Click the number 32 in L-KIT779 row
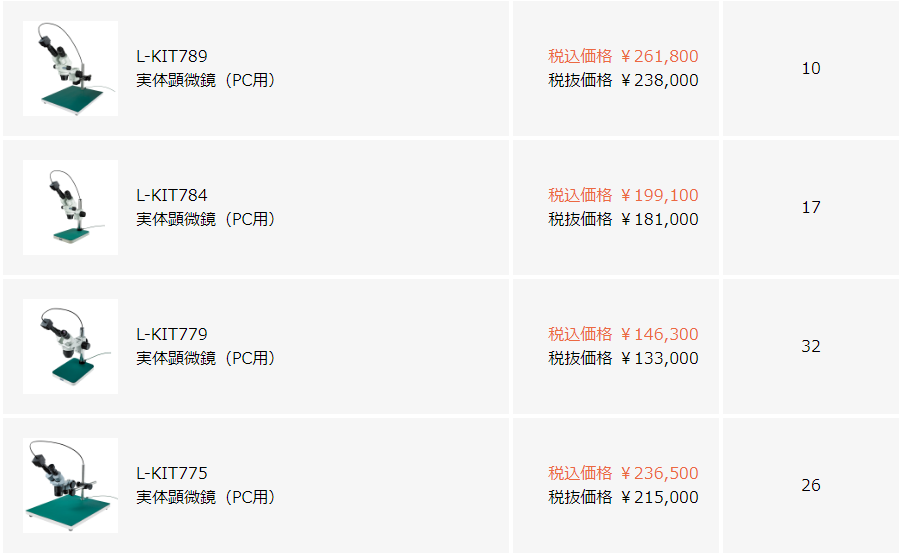 811,346
